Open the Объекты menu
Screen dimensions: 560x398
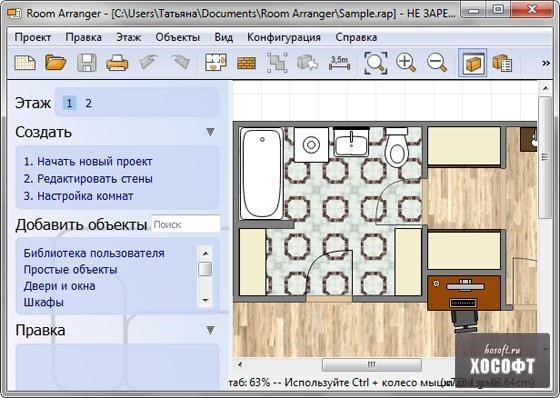178,37
